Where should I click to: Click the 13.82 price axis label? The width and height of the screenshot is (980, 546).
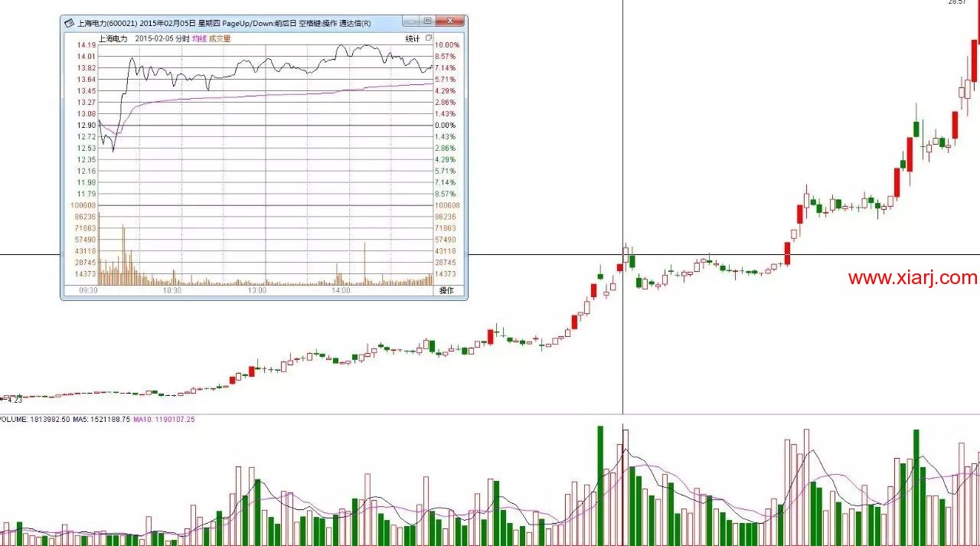tap(86, 68)
